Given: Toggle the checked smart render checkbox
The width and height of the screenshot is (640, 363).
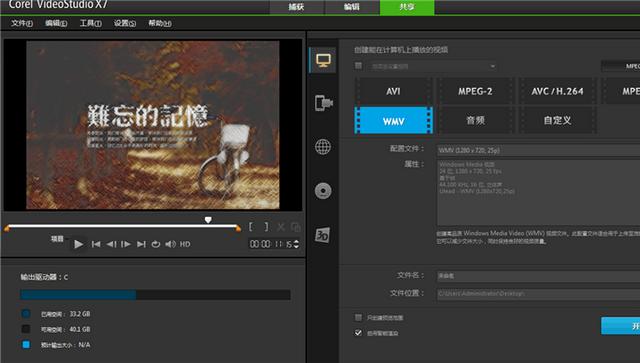Looking at the screenshot, I should pos(358,333).
